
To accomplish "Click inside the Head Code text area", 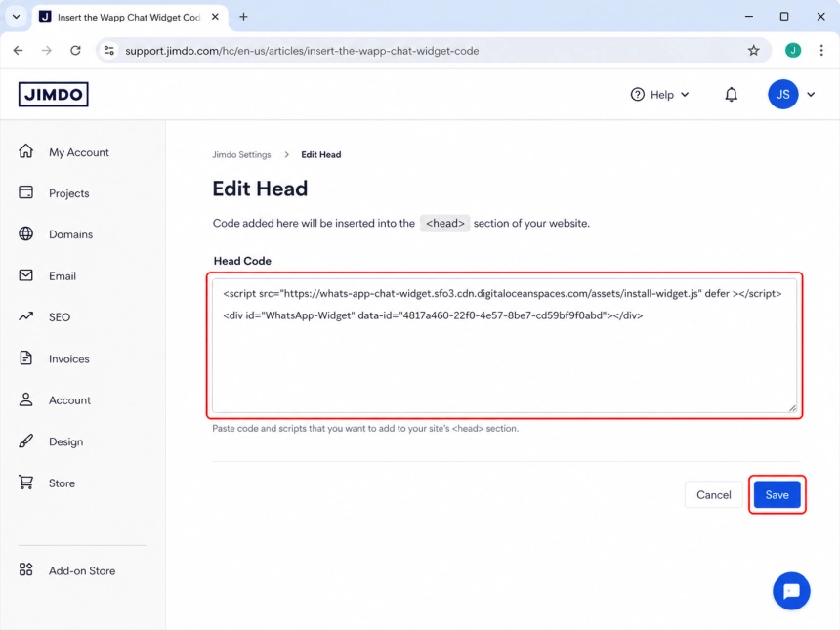I will tap(504, 346).
